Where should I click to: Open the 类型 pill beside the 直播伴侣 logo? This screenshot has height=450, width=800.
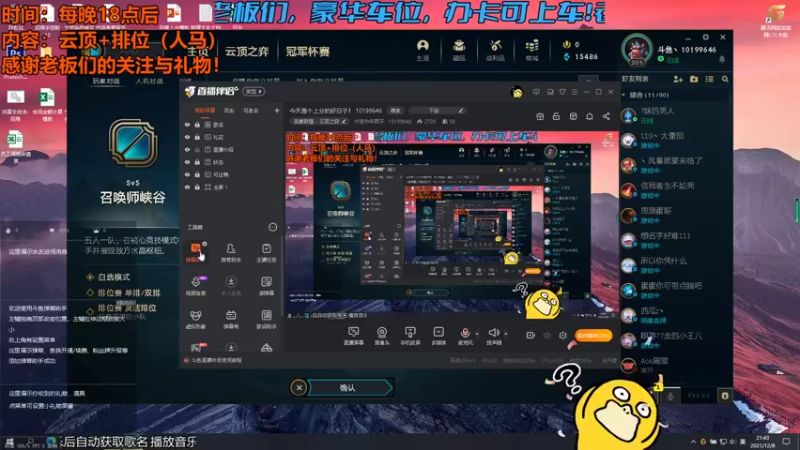pos(254,92)
